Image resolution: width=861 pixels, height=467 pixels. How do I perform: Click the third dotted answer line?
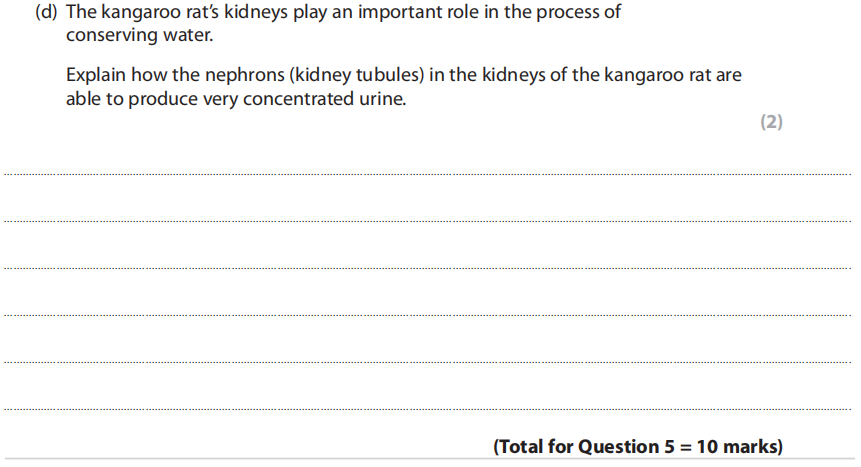coord(430,268)
